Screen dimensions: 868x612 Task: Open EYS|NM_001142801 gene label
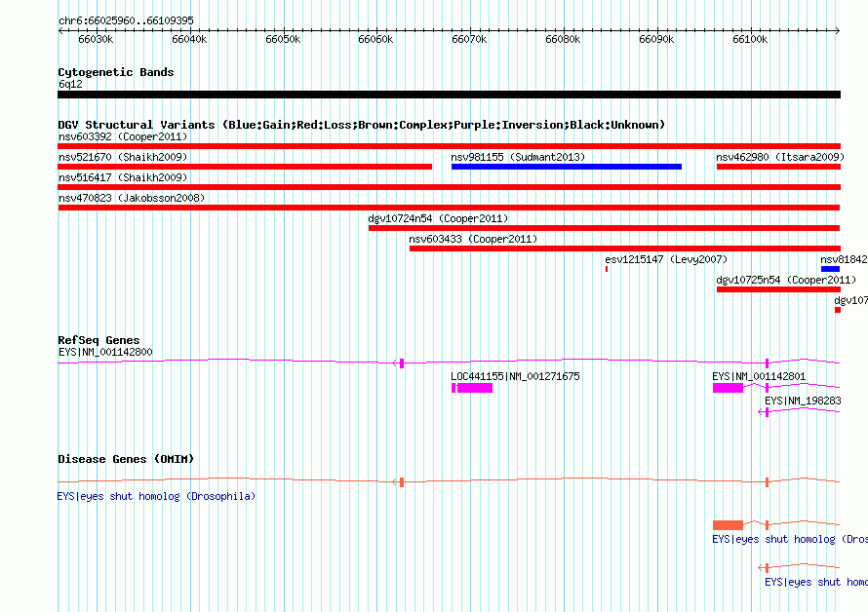click(x=759, y=376)
